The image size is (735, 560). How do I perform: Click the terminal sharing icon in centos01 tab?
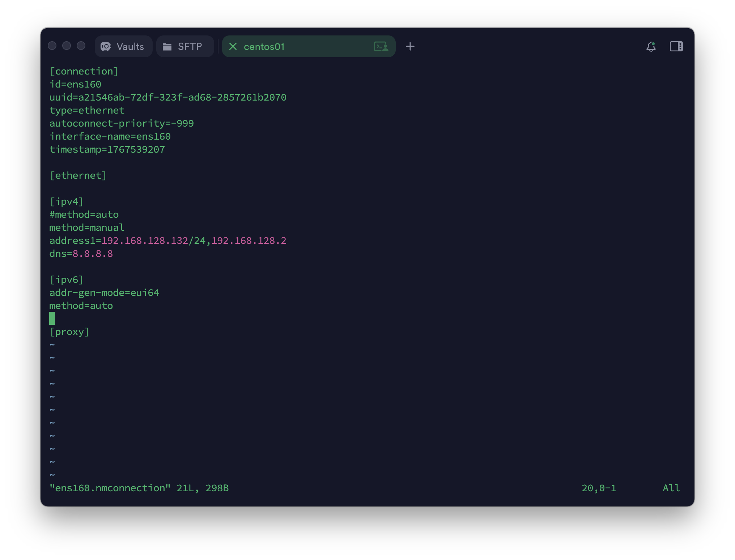click(381, 46)
